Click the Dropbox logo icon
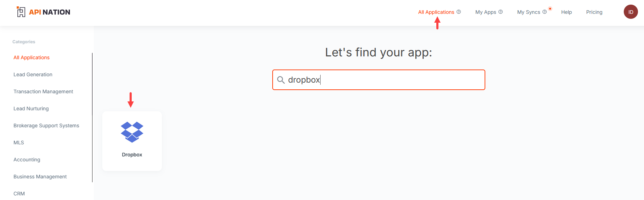Viewport: 644px width, 200px height. pyautogui.click(x=132, y=132)
